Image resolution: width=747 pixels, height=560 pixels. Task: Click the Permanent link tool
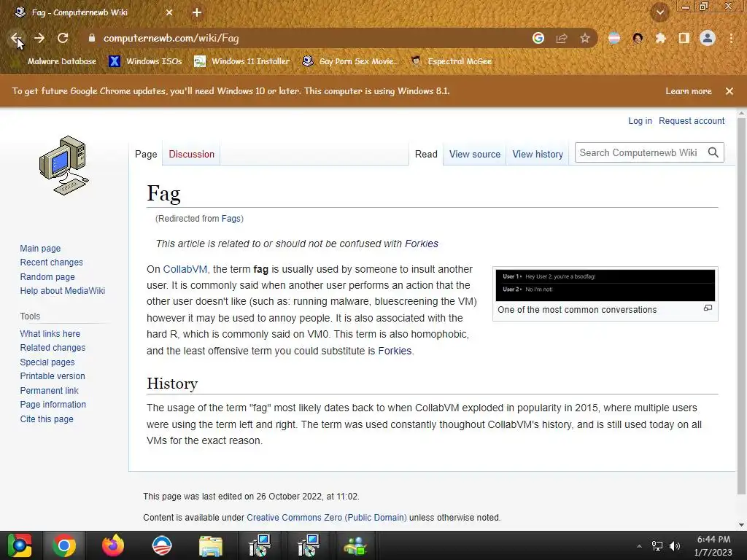click(49, 391)
